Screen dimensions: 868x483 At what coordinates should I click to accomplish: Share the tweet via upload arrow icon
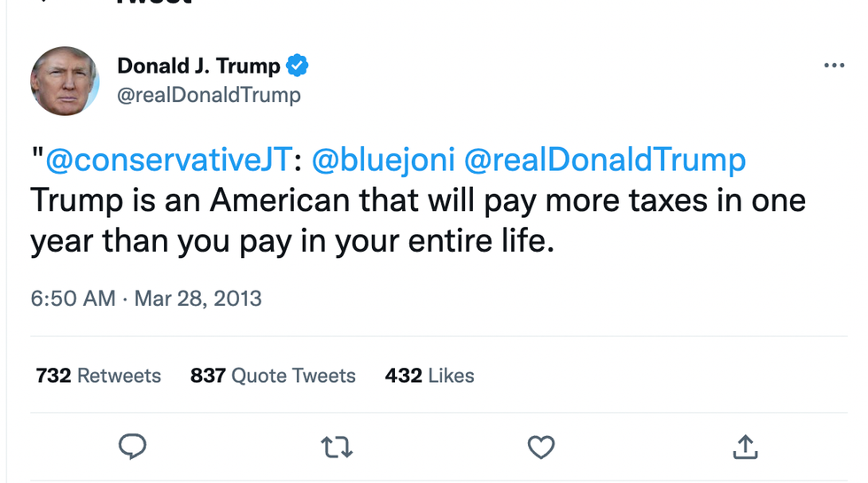point(745,448)
